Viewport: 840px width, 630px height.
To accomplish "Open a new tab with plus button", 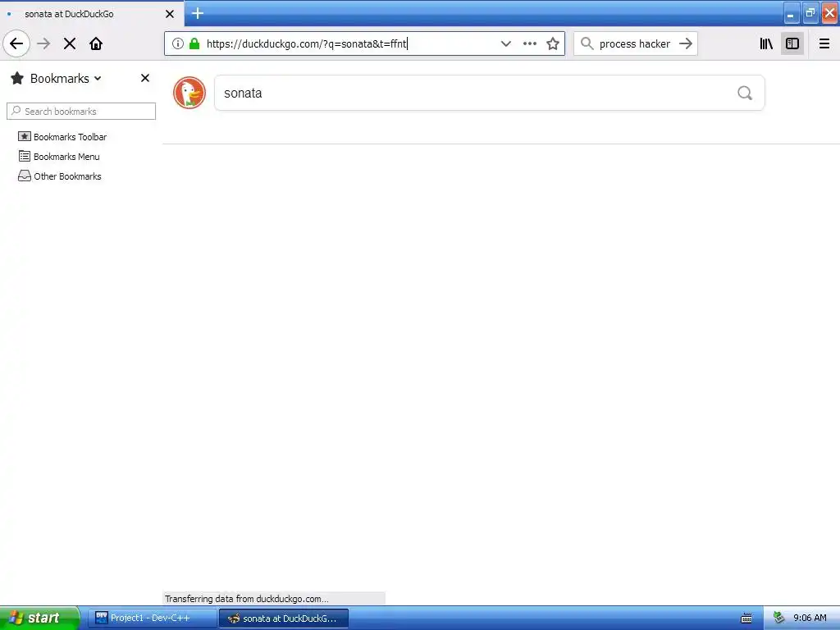I will pos(198,13).
